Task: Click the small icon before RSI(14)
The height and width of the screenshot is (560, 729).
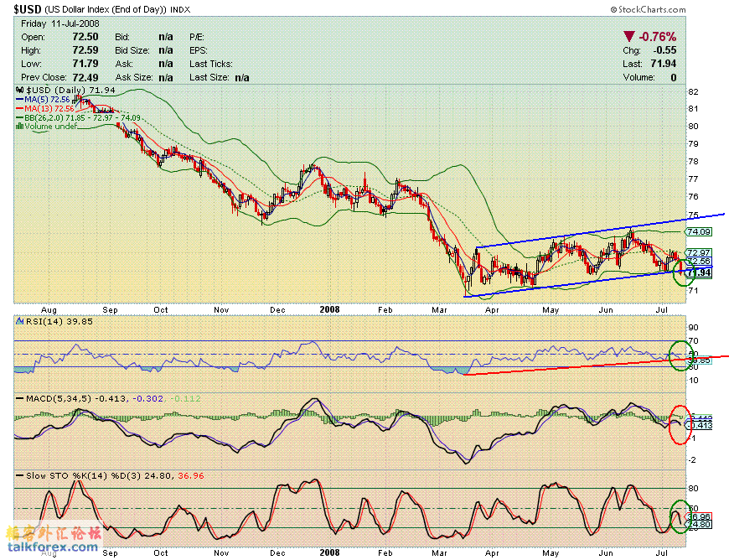Action: coord(20,321)
